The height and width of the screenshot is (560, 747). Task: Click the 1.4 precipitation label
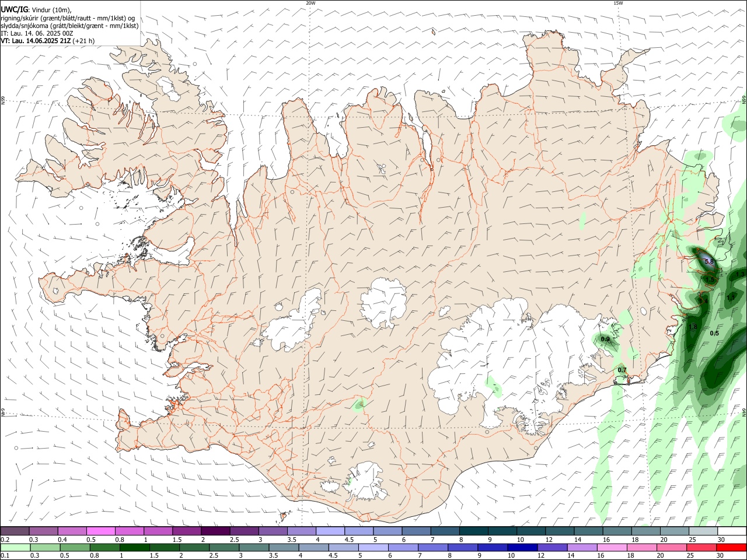(703, 301)
